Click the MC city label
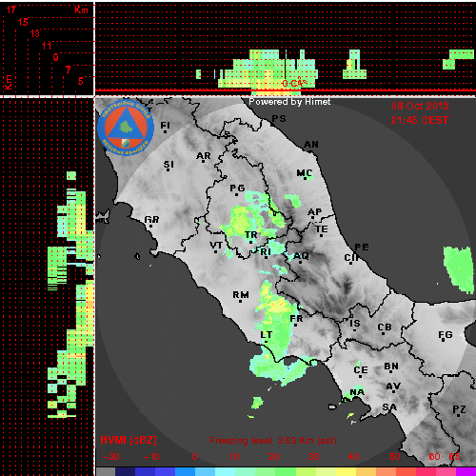 pos(305,173)
